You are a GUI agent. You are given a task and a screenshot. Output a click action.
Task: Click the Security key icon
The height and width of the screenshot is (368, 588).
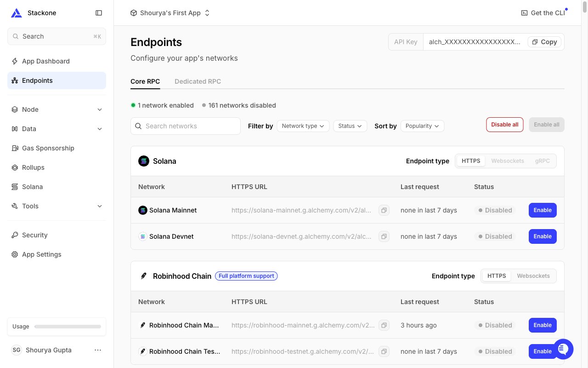pyautogui.click(x=15, y=235)
